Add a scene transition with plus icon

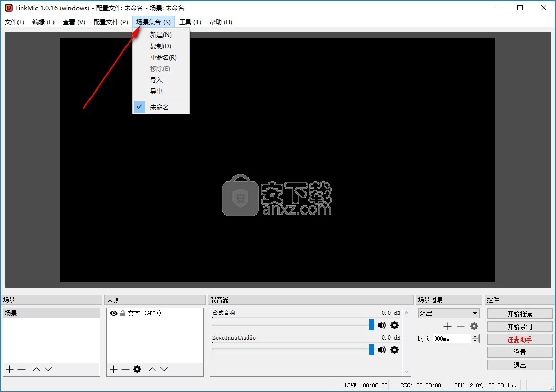tap(447, 326)
